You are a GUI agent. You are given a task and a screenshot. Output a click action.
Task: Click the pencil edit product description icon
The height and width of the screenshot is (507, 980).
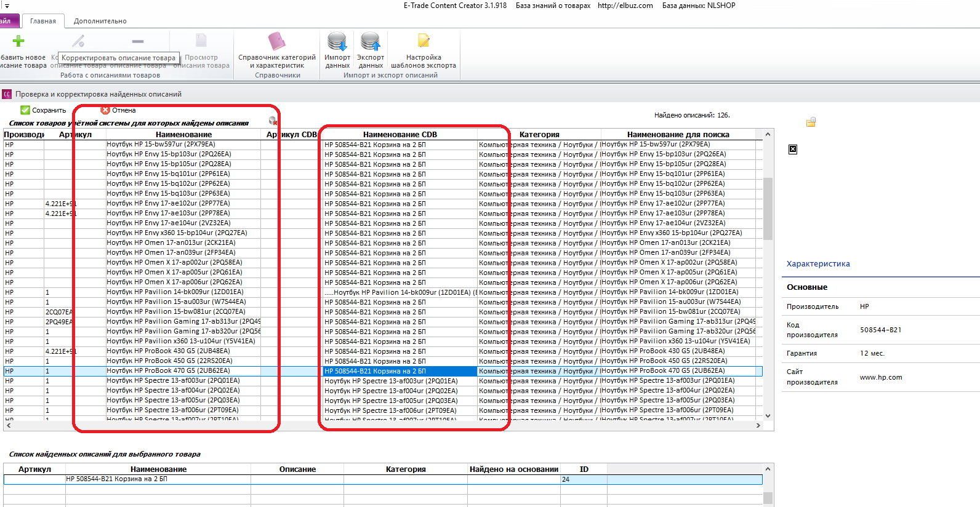pos(78,41)
